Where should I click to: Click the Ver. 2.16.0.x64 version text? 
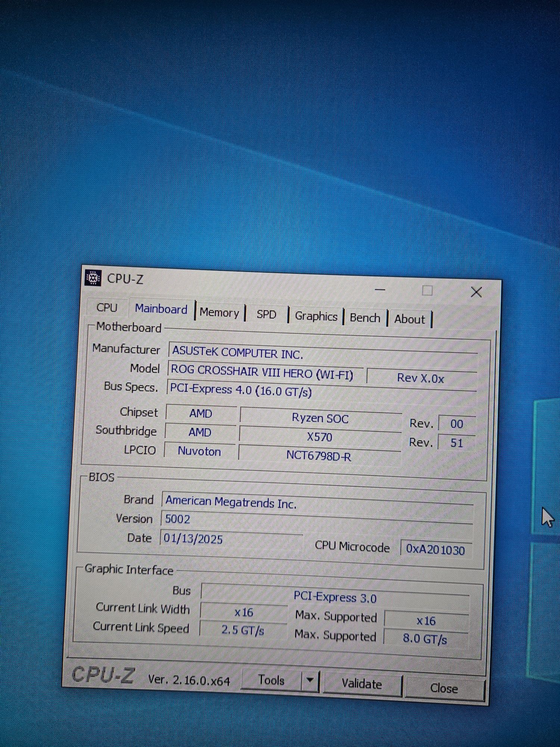pos(189,680)
